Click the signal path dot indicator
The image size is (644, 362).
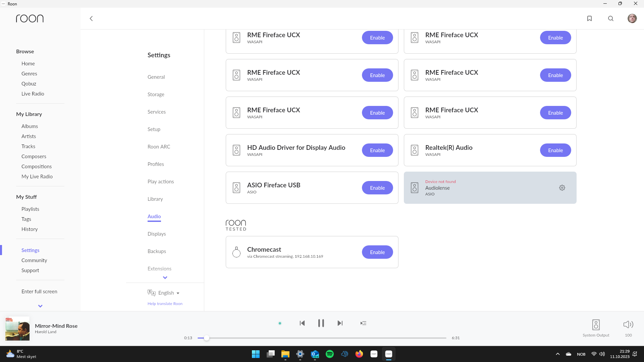pos(280,323)
